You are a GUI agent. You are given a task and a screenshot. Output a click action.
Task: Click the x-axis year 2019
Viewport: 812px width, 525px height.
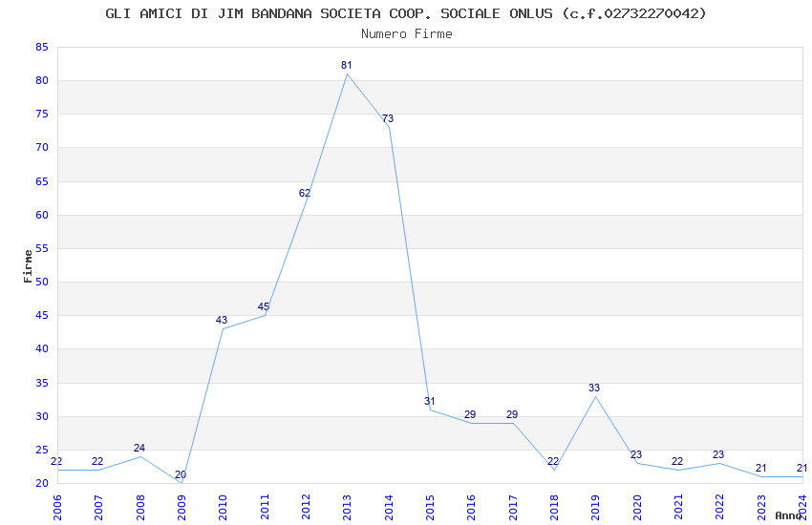click(x=595, y=507)
